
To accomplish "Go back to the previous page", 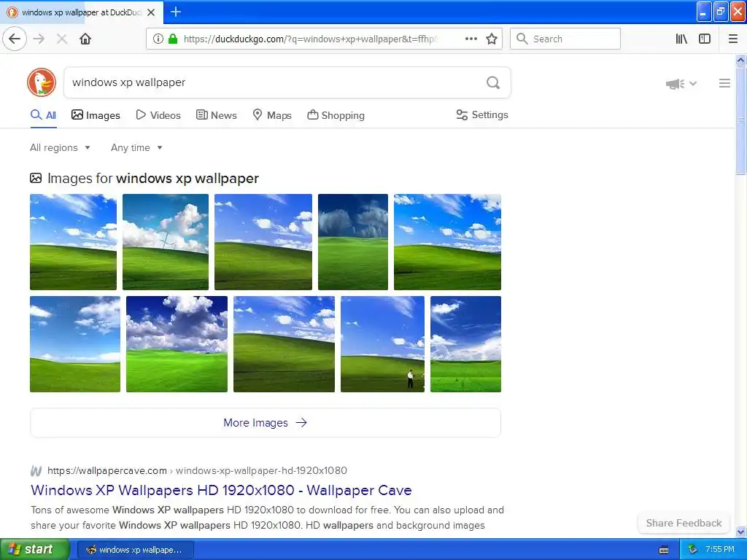I will click(15, 39).
